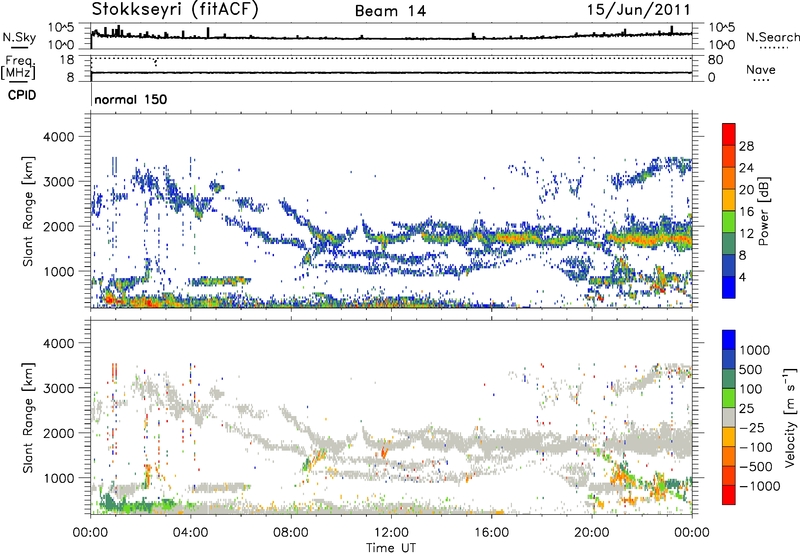The height and width of the screenshot is (554, 800).
Task: Select the Freq. [MHz] label
Action: [x=19, y=67]
